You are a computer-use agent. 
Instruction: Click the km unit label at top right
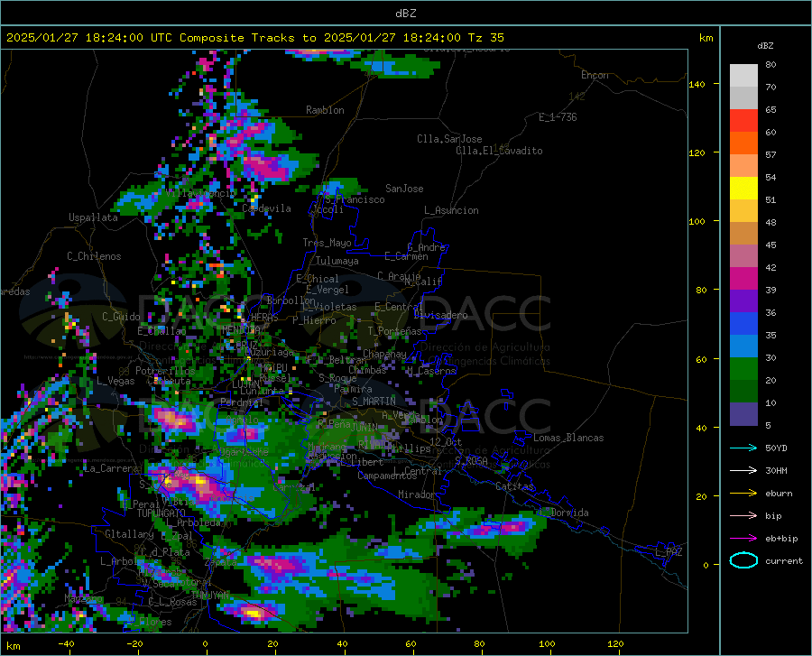tap(706, 38)
